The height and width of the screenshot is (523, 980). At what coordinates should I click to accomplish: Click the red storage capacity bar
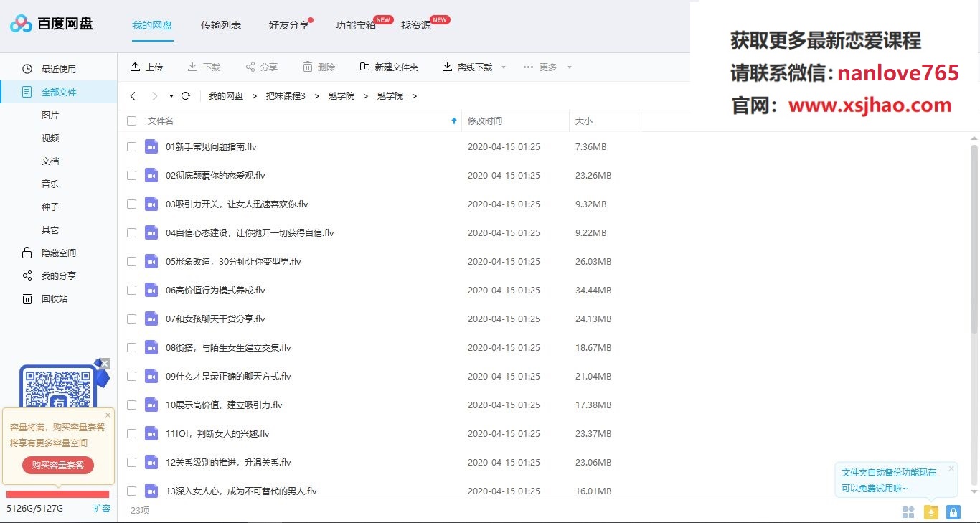[57, 494]
